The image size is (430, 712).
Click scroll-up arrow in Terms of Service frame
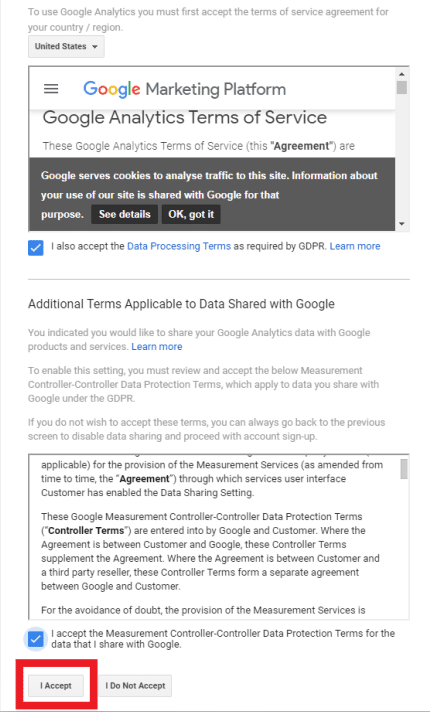coord(401,74)
